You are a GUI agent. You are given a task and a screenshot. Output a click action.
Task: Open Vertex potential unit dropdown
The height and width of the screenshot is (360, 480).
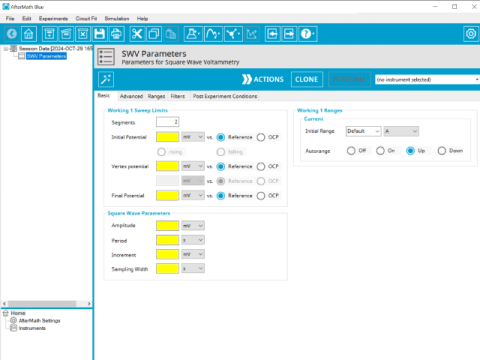click(x=193, y=166)
